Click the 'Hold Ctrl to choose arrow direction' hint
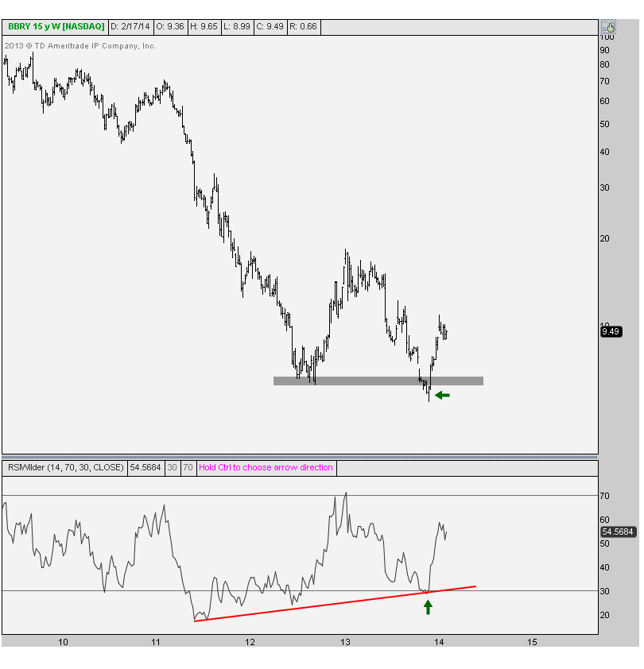This screenshot has width=644, height=669. click(x=266, y=468)
